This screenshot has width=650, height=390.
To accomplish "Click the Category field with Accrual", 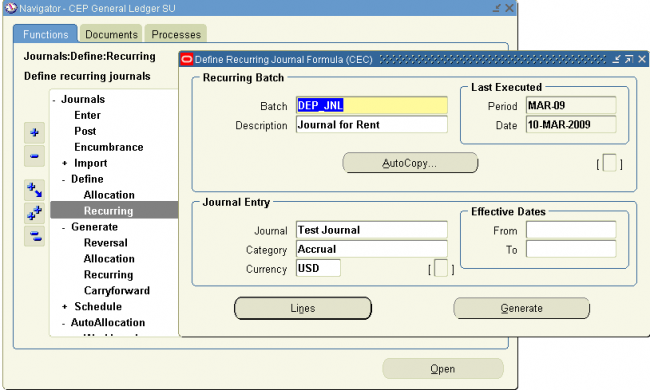I will click(x=372, y=249).
